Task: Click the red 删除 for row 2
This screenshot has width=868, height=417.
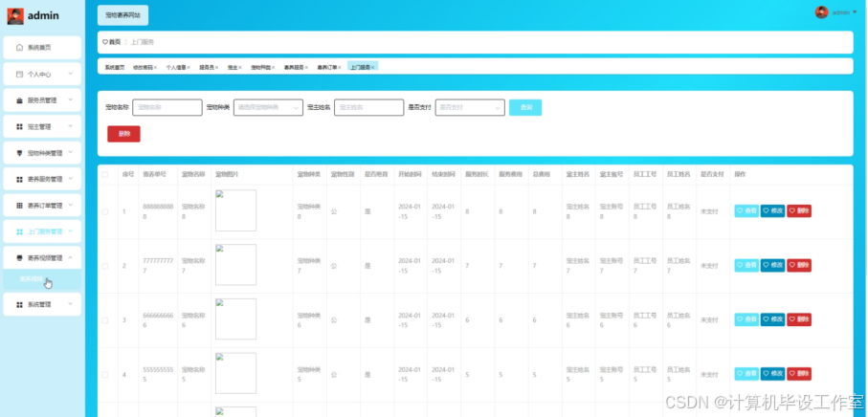Action: pos(799,265)
